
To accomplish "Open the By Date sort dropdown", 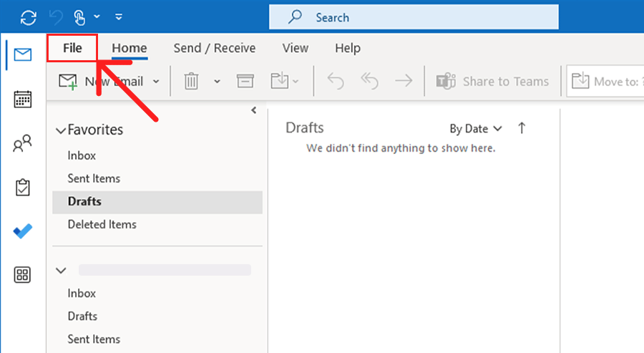I will coord(476,129).
